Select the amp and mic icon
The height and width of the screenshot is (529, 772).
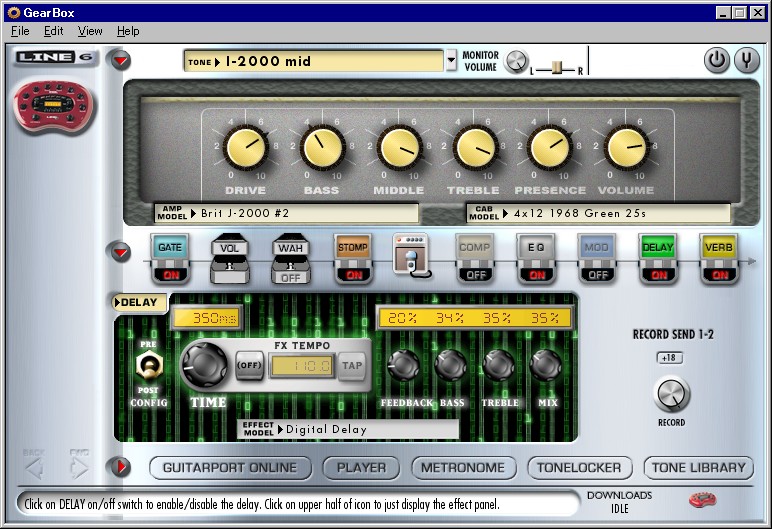pyautogui.click(x=411, y=255)
